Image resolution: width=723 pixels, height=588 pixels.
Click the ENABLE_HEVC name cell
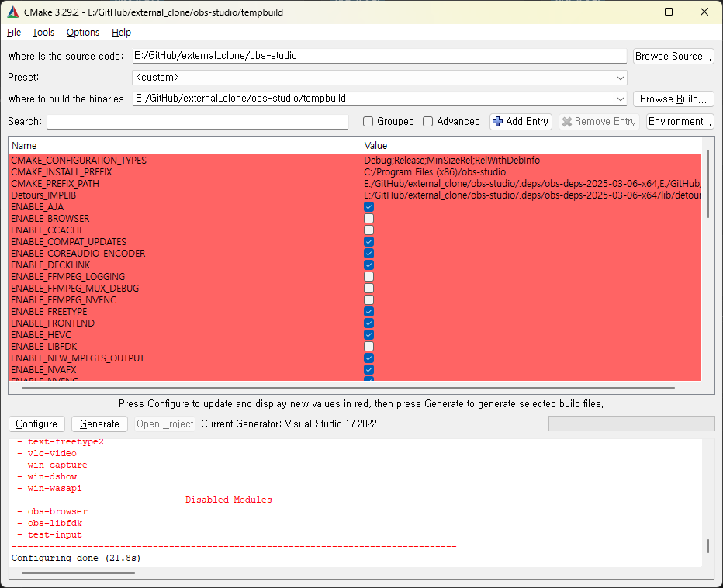point(41,335)
